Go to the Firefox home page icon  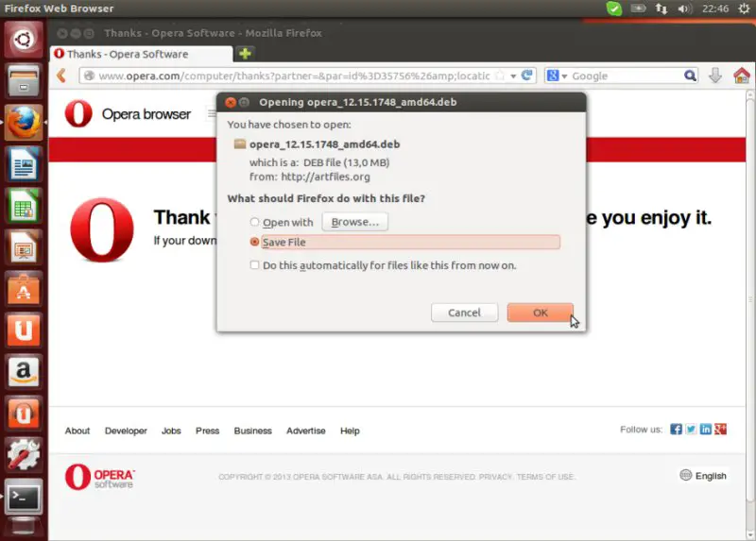click(x=741, y=76)
